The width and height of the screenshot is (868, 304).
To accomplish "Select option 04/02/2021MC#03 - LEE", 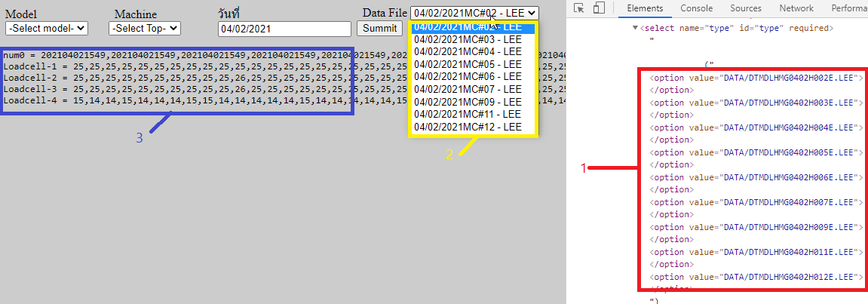I will click(474, 38).
